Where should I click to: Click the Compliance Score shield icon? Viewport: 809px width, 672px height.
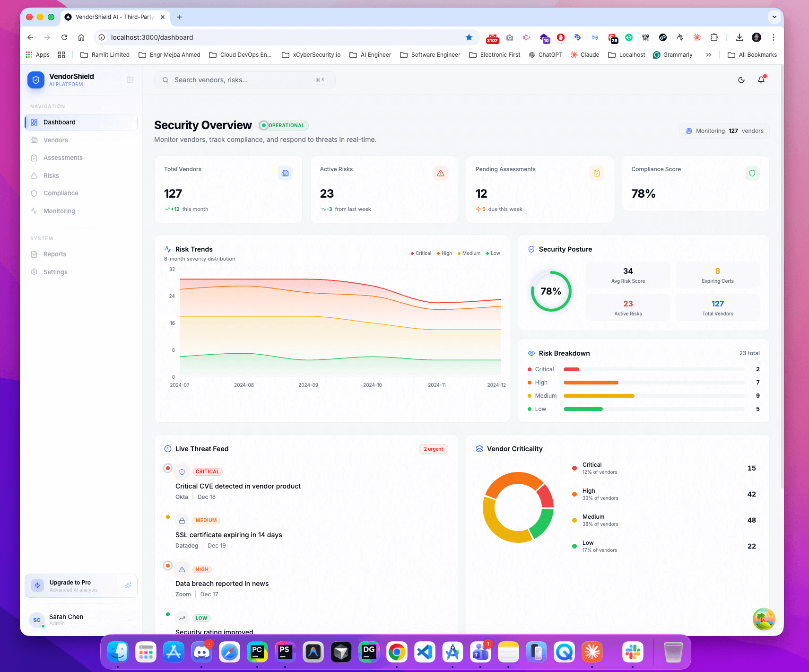[x=752, y=173]
